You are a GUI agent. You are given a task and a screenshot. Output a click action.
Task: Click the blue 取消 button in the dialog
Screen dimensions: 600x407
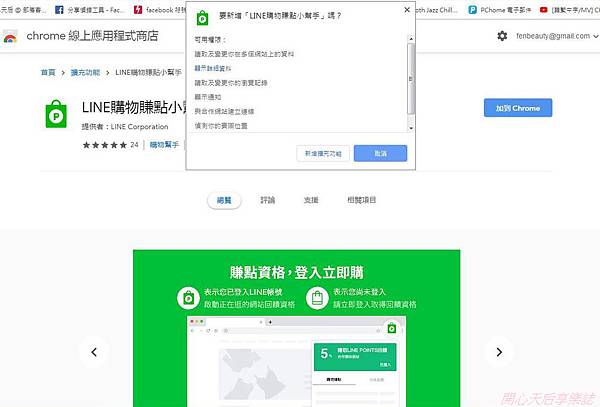point(380,153)
